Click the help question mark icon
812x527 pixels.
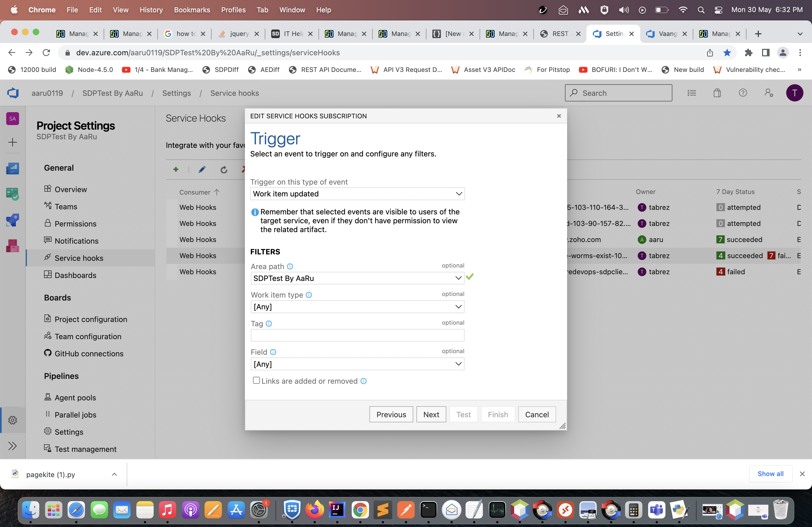point(743,93)
